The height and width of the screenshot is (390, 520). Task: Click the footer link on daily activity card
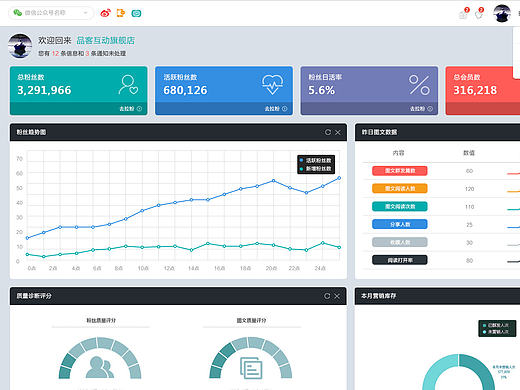point(421,109)
